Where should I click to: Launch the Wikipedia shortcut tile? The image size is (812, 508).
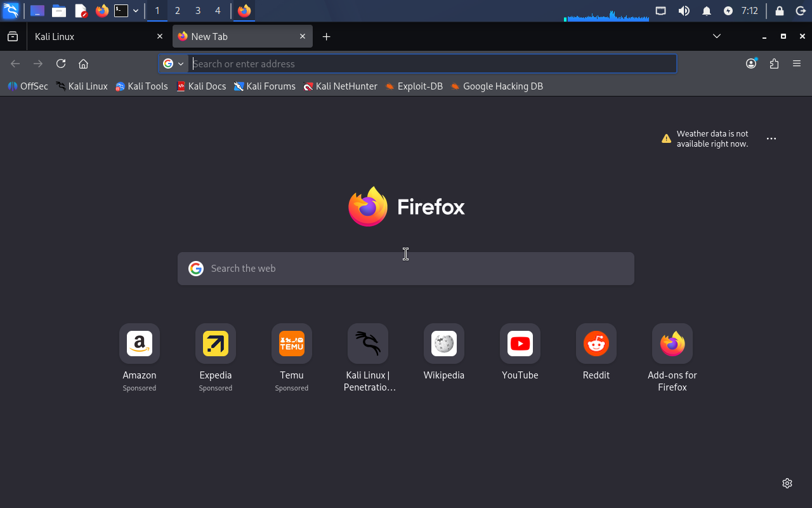444,344
